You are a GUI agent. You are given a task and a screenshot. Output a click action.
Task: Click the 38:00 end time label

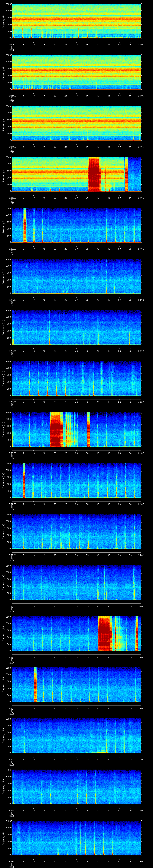(141, 810)
